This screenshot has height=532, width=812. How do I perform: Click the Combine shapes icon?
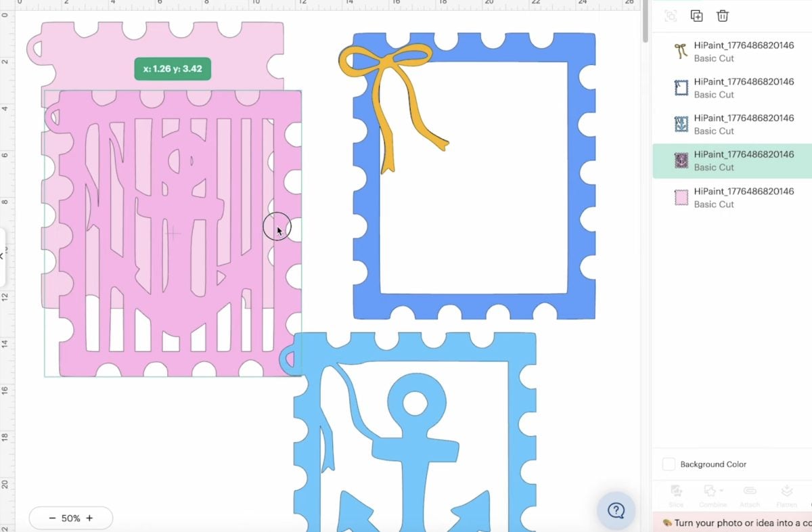click(709, 490)
